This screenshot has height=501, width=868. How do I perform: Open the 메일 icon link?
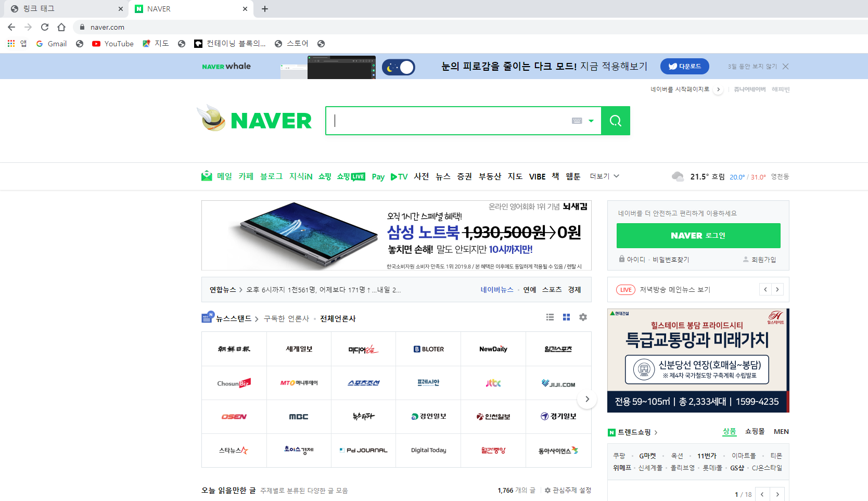click(x=207, y=176)
